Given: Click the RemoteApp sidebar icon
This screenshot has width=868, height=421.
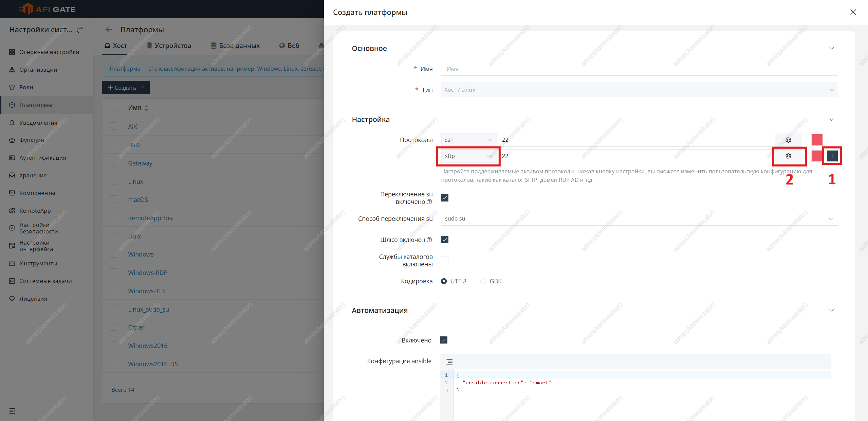Looking at the screenshot, I should coord(12,211).
